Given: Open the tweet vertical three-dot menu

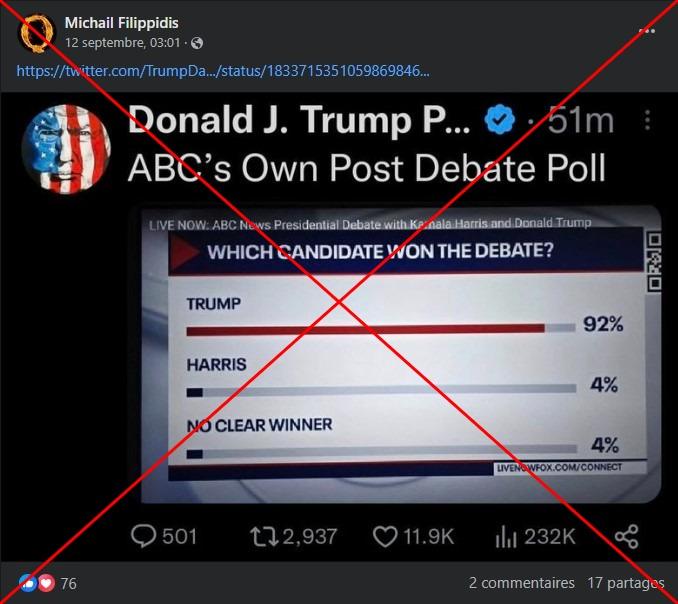Looking at the screenshot, I should [647, 120].
